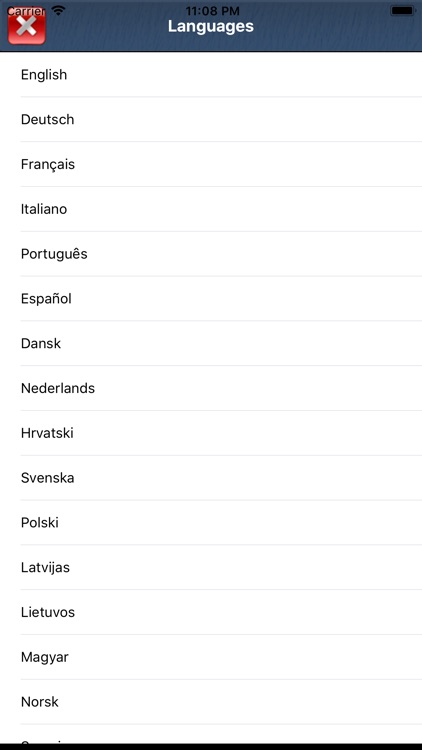Tap the clock time in status bar
Screen dimensions: 422x750
coord(212,10)
